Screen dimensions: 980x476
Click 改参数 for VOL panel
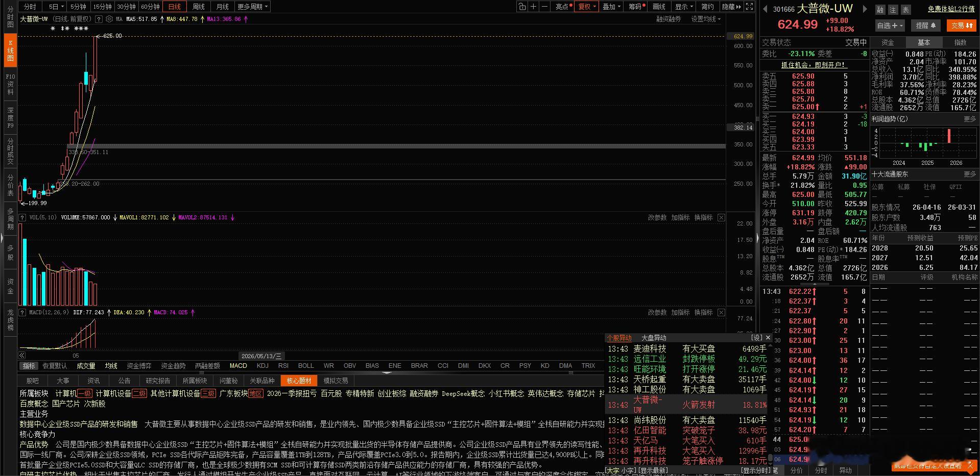pyautogui.click(x=657, y=217)
